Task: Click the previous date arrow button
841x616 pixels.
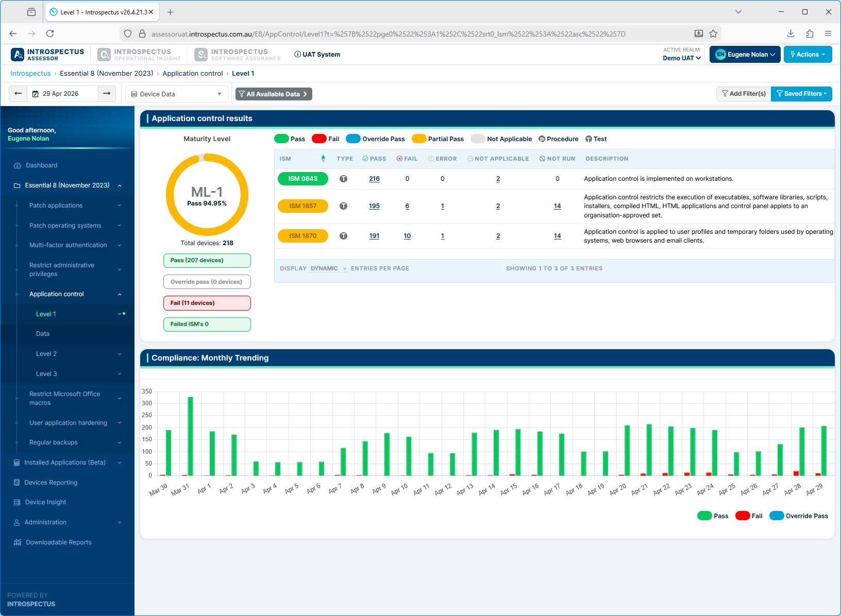Action: 18,94
